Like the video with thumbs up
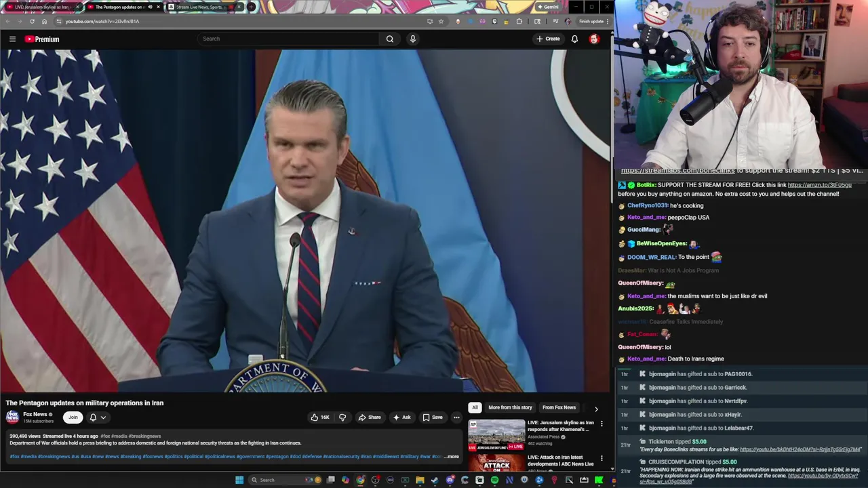868x488 pixels. coord(320,418)
